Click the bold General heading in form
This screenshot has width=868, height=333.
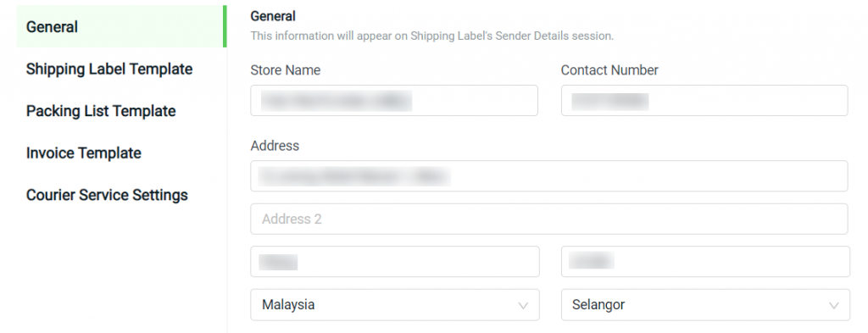pos(273,17)
